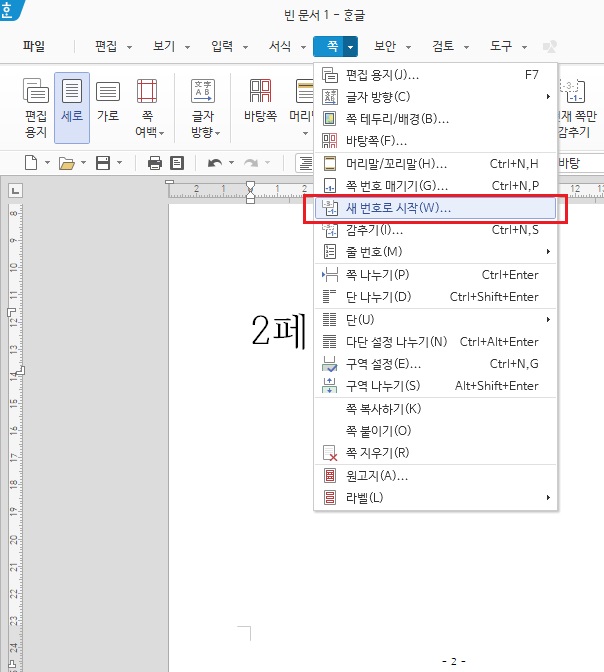
Task: Expand the 편집 menu arrow
Action: click(129, 47)
